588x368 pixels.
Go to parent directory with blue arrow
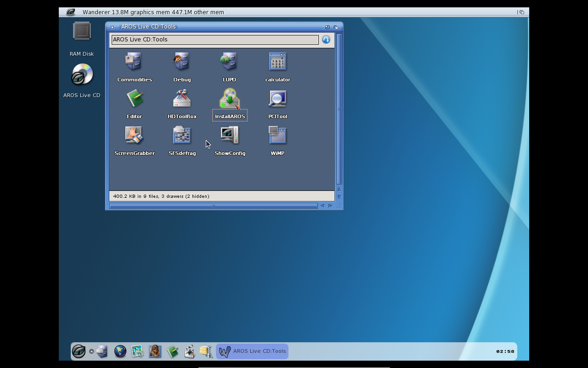326,40
